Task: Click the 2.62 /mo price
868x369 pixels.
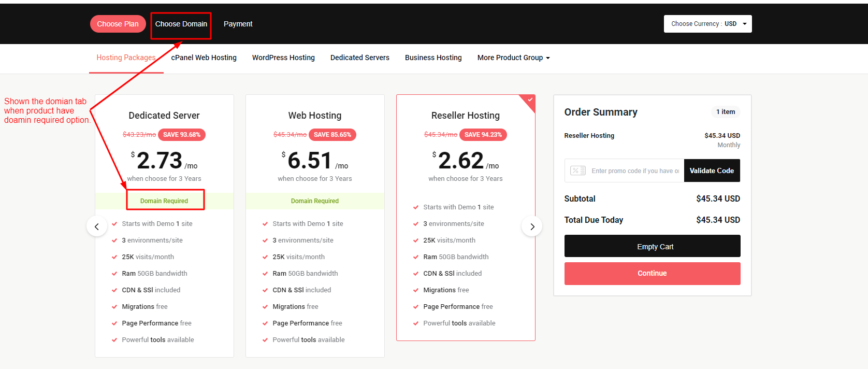Action: point(466,160)
